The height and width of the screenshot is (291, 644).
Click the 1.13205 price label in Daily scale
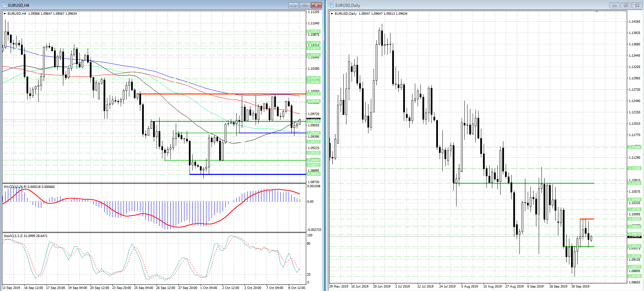pyautogui.click(x=635, y=67)
